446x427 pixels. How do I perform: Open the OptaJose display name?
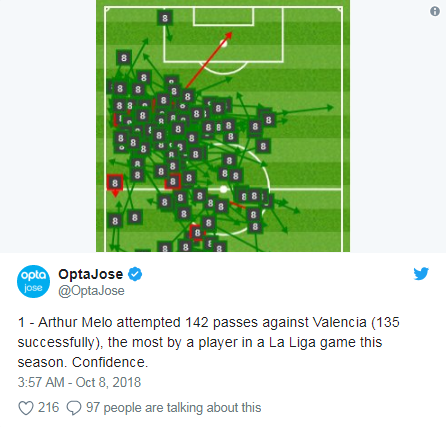tap(91, 274)
